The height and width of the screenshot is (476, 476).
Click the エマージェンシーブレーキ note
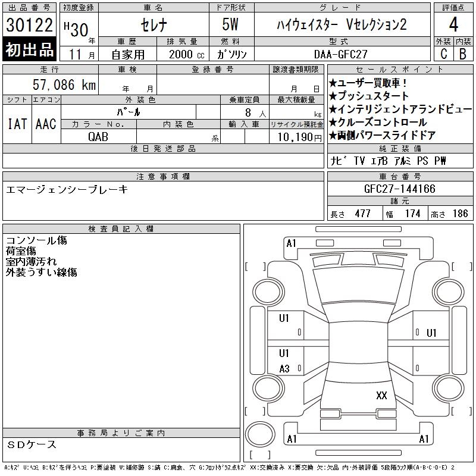point(67,189)
